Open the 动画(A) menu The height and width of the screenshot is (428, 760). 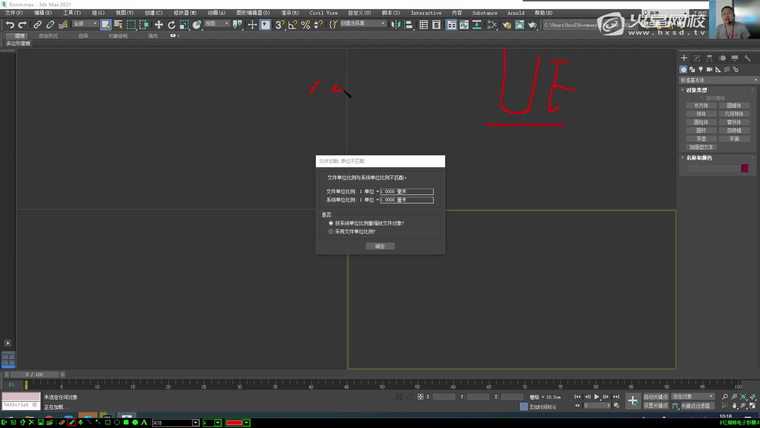point(216,13)
